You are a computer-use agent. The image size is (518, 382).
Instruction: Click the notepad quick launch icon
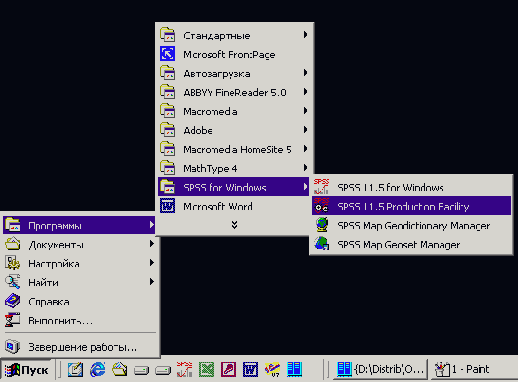pos(75,369)
